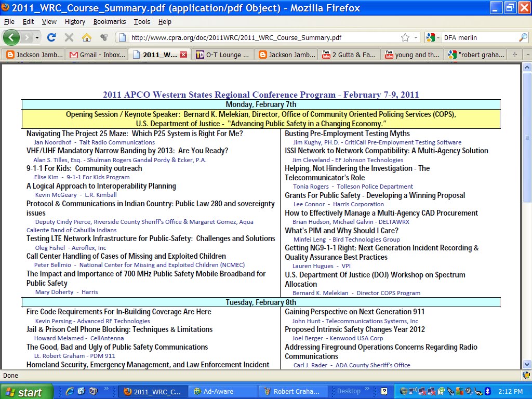Click the first system tray globe icon
The width and height of the screenshot is (532, 399).
[x=404, y=391]
